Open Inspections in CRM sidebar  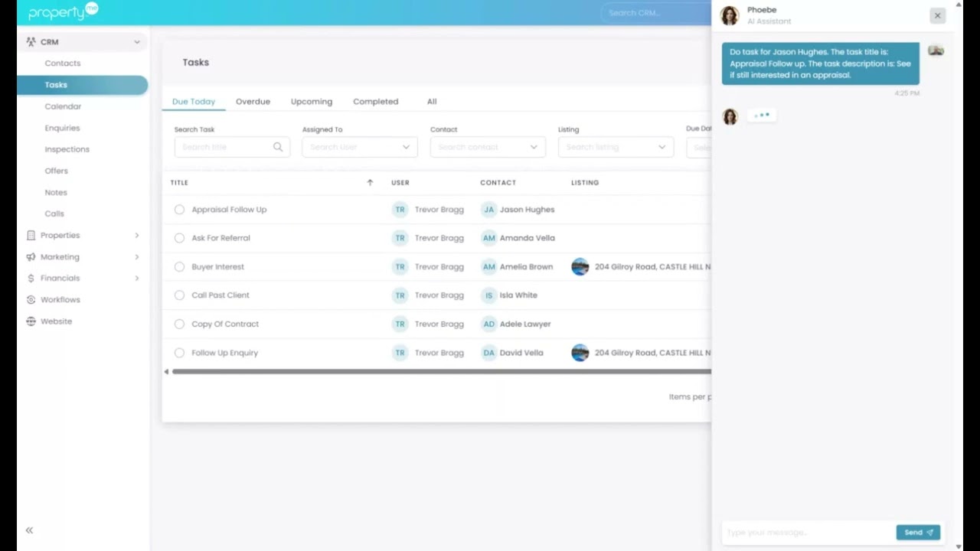pos(67,149)
